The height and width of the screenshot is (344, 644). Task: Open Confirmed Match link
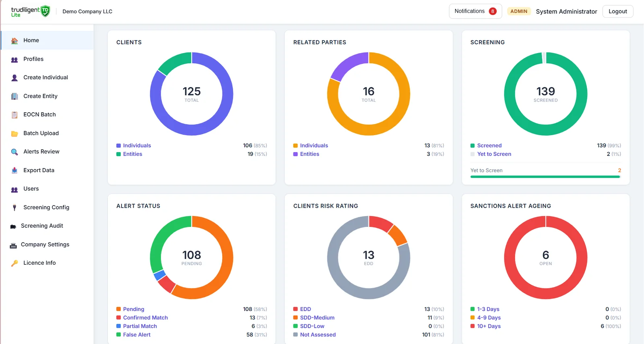(145, 318)
